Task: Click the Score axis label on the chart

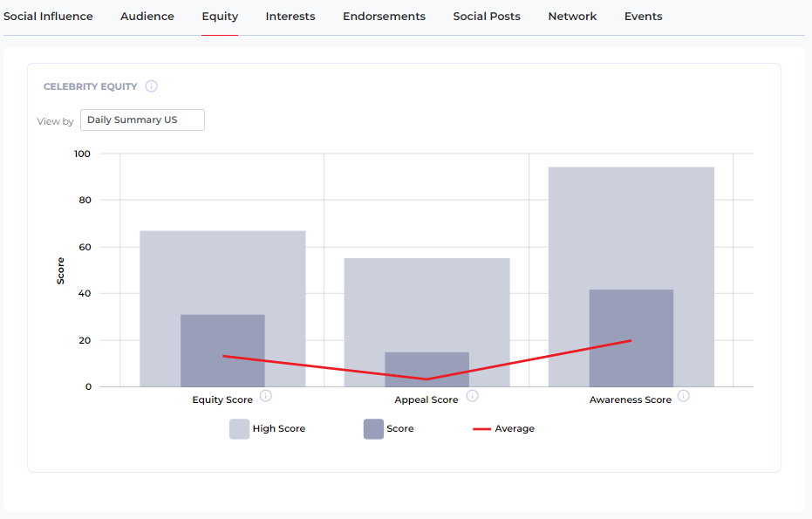Action: [60, 270]
